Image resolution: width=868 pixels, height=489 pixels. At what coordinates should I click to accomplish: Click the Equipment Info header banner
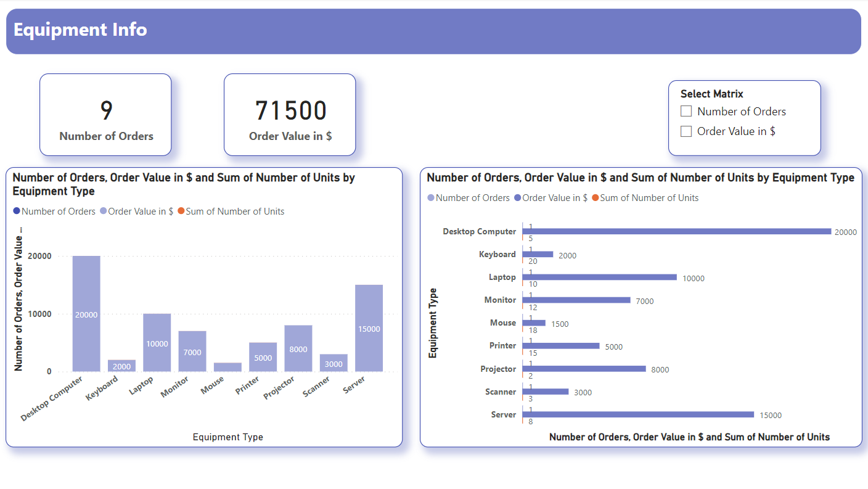click(80, 30)
